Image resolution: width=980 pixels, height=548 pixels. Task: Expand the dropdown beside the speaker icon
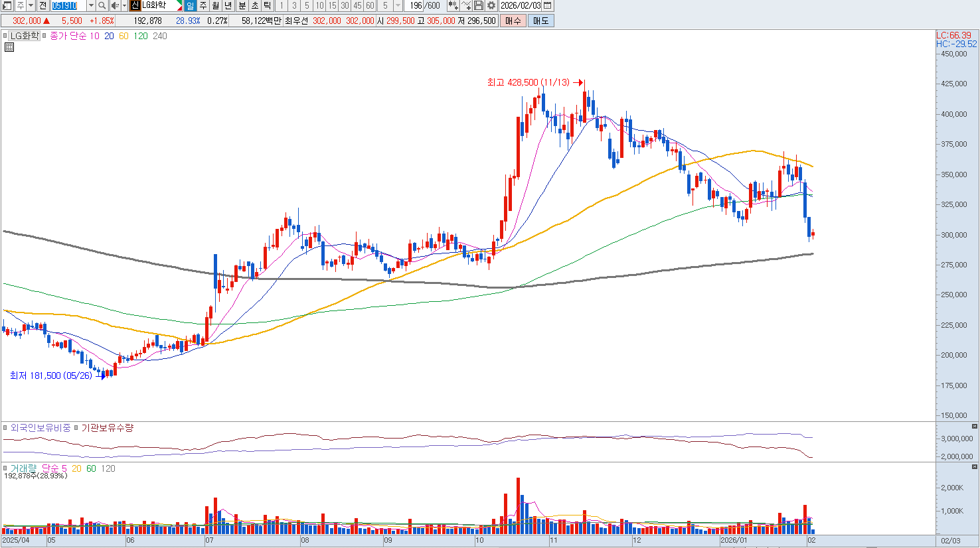tap(123, 5)
